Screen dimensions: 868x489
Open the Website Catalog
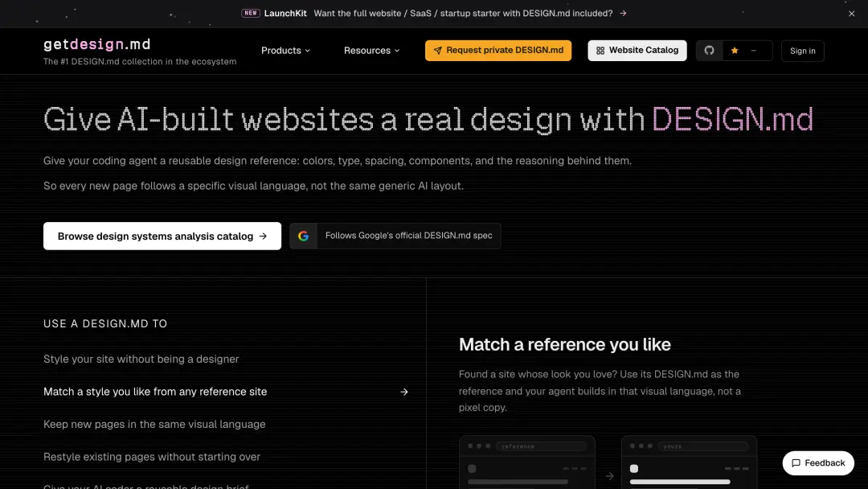(637, 51)
